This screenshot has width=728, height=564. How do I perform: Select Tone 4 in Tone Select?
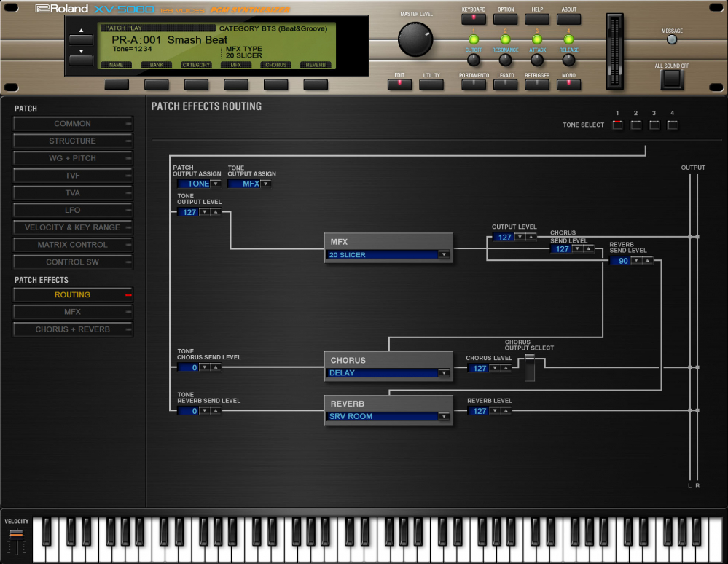click(673, 125)
